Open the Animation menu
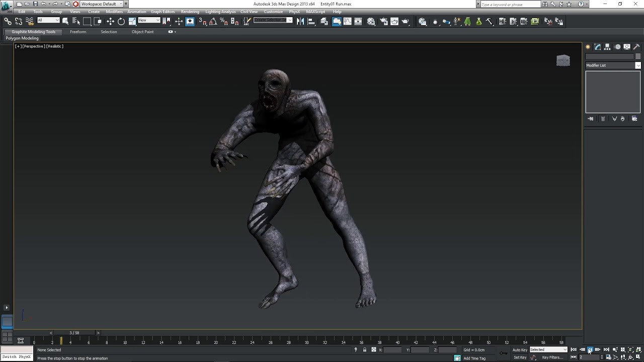 point(136,12)
